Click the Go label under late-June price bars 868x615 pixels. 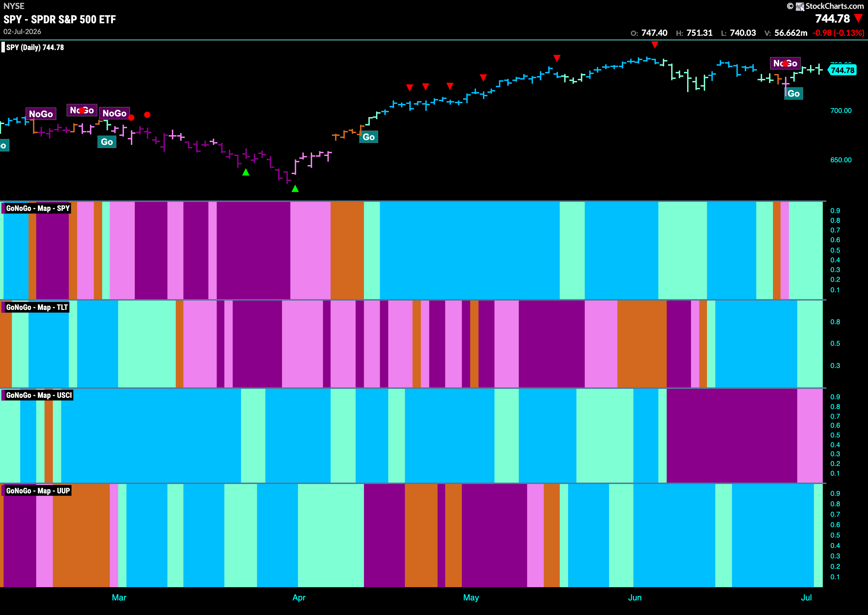(793, 93)
